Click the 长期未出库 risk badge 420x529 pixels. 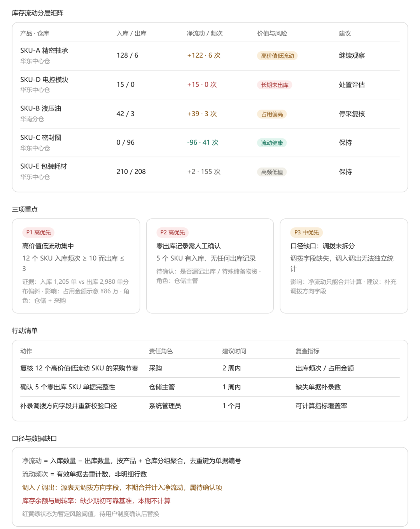coord(275,85)
